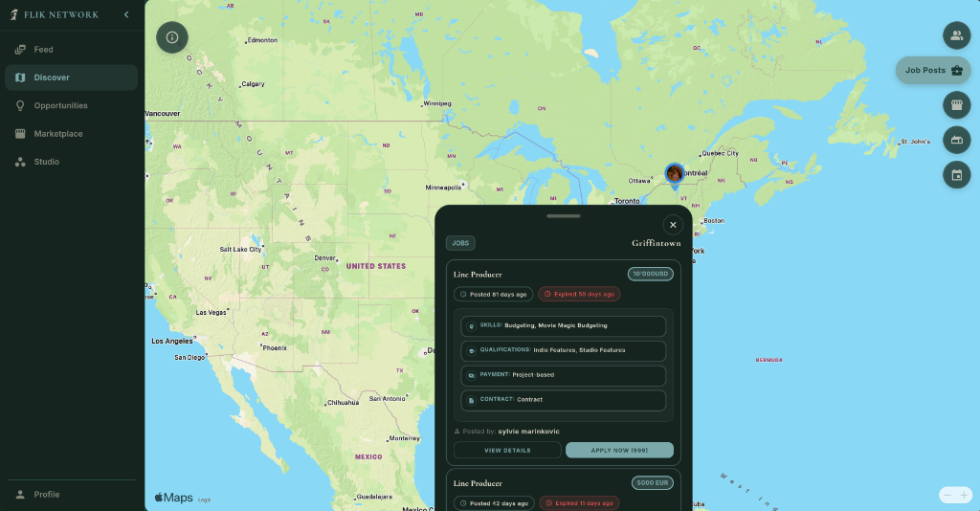Click the drag handle atop the jobs panel
Viewport: 980px width, 511px height.
point(563,216)
